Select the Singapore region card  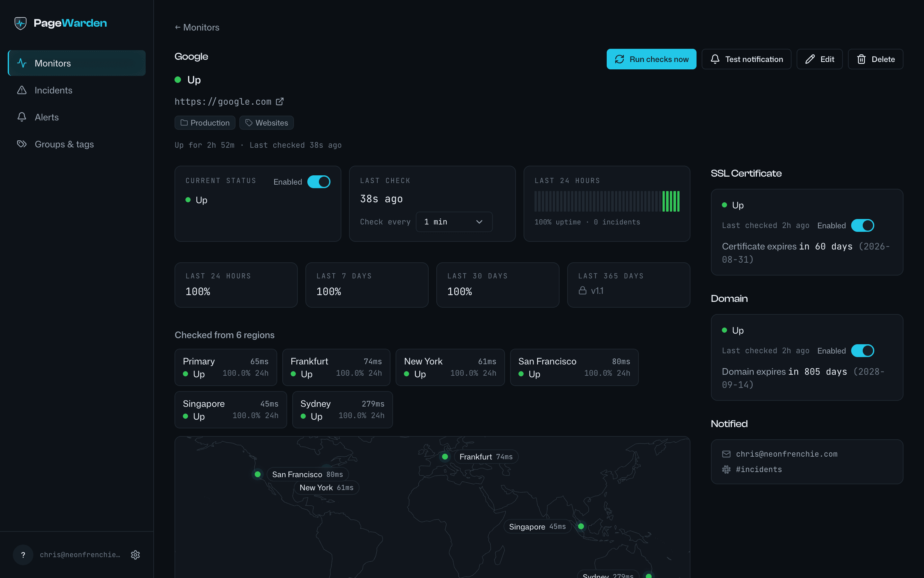(x=231, y=410)
